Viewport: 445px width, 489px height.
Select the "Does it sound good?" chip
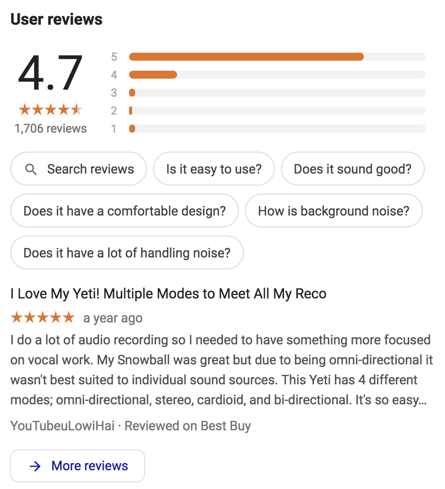pos(352,169)
